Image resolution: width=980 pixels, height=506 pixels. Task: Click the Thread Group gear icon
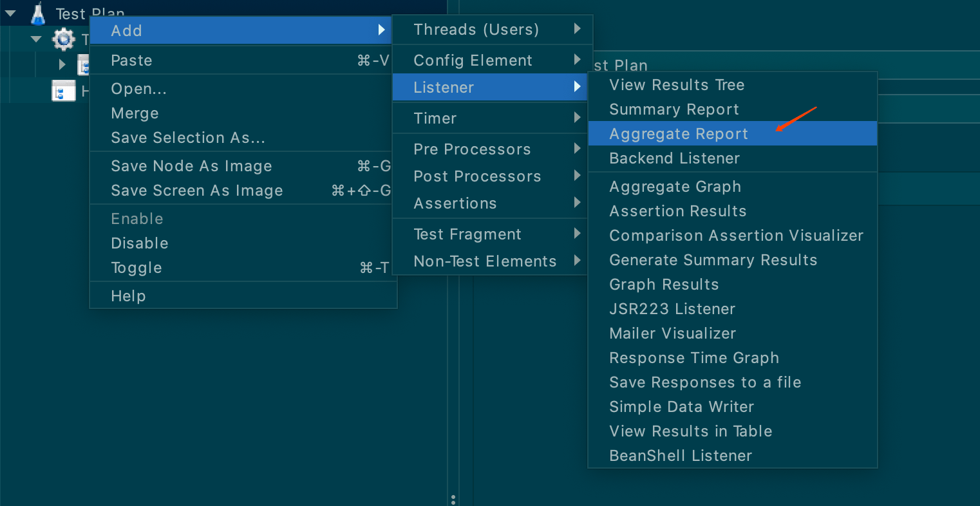[x=63, y=39]
